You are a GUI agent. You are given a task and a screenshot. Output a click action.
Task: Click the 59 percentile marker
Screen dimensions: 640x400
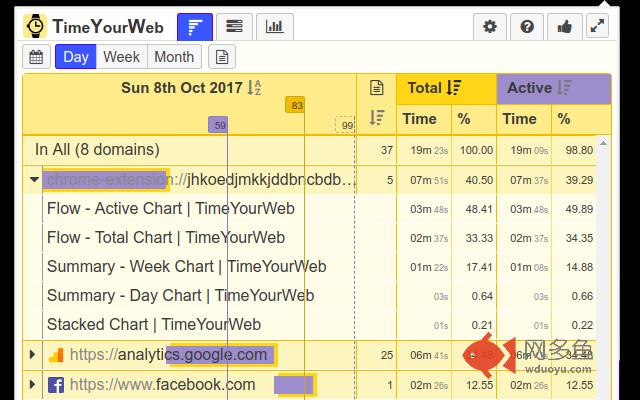pos(218,125)
